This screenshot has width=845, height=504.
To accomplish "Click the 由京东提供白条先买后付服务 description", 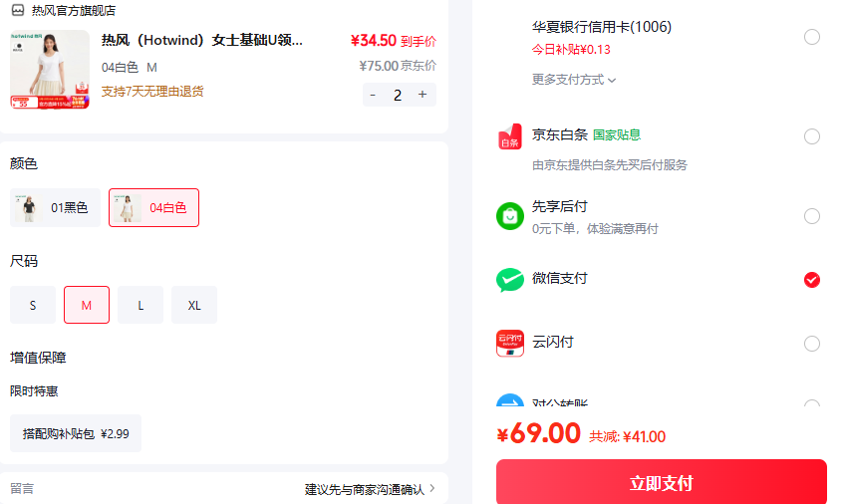I will point(610,165).
